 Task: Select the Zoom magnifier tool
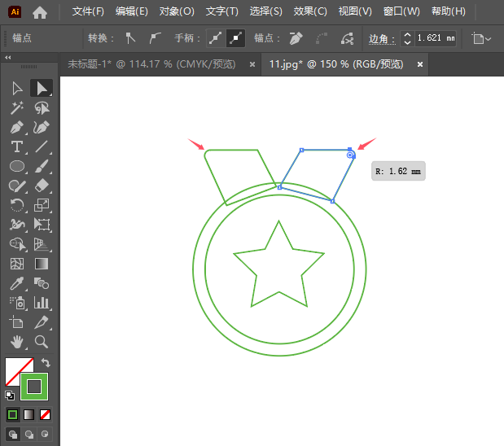[x=42, y=342]
